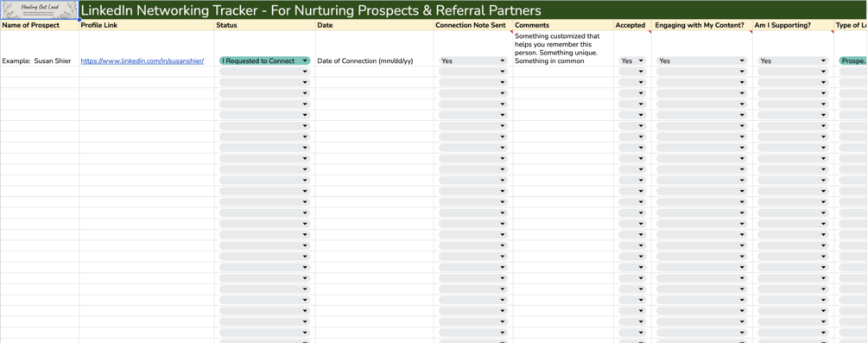
Task: Click the Status column header cell
Action: pyautogui.click(x=264, y=25)
